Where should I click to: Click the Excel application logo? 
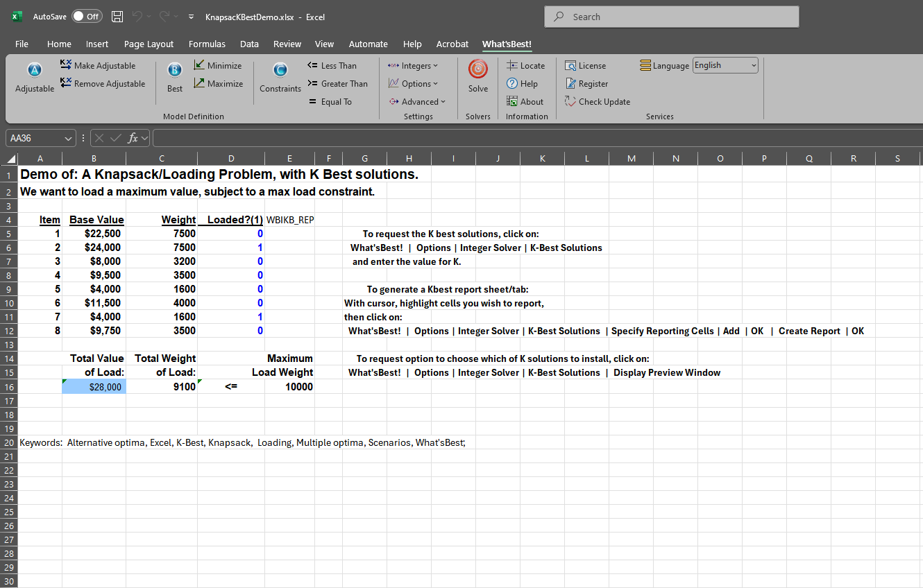pyautogui.click(x=17, y=17)
